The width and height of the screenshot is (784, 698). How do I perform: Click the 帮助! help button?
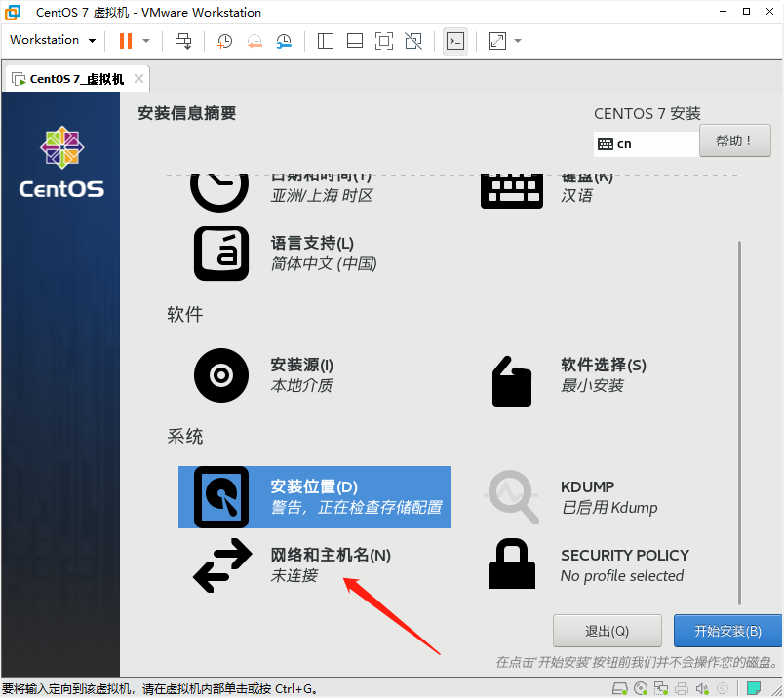click(x=734, y=140)
